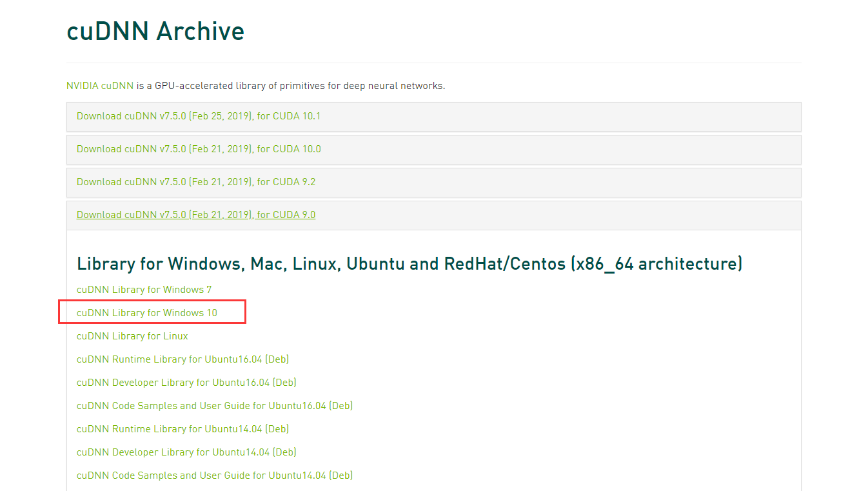Click the cuDNN Archive page heading

155,31
